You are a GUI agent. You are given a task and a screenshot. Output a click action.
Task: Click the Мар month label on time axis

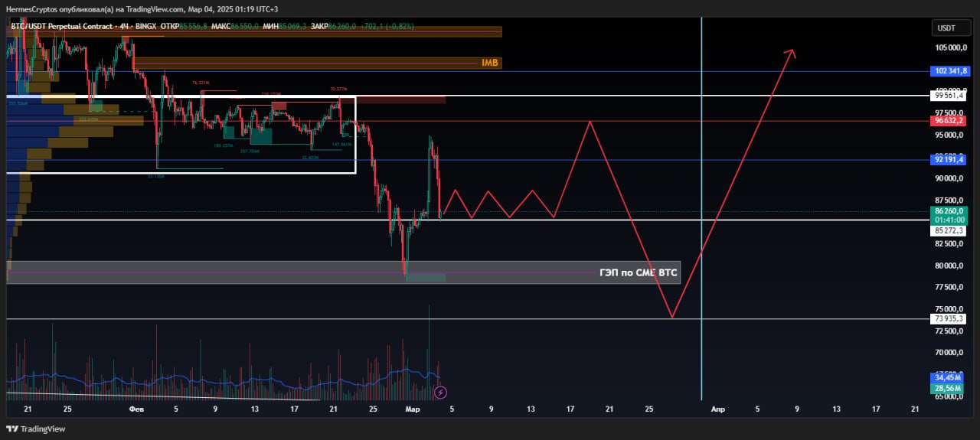point(412,409)
